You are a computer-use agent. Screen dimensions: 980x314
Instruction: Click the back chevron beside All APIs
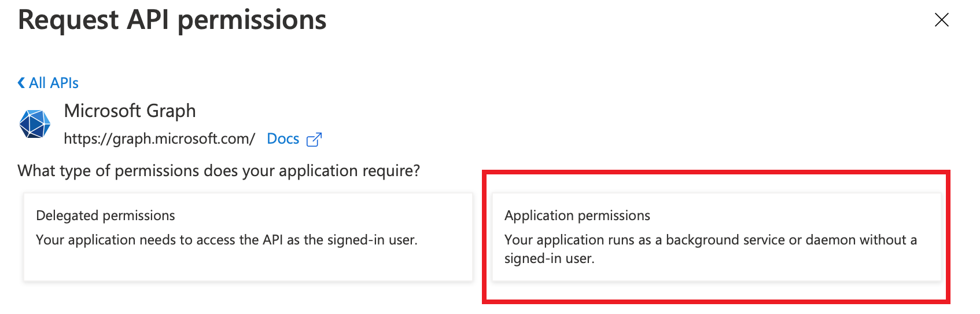coord(21,83)
